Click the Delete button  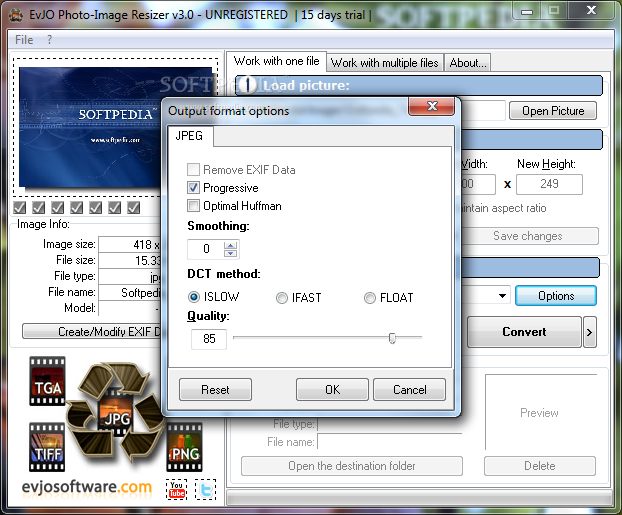(x=539, y=466)
